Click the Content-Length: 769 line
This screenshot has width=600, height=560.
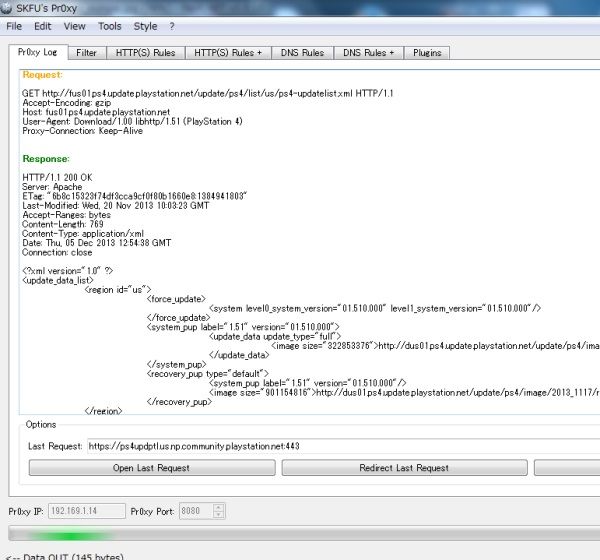(x=63, y=224)
